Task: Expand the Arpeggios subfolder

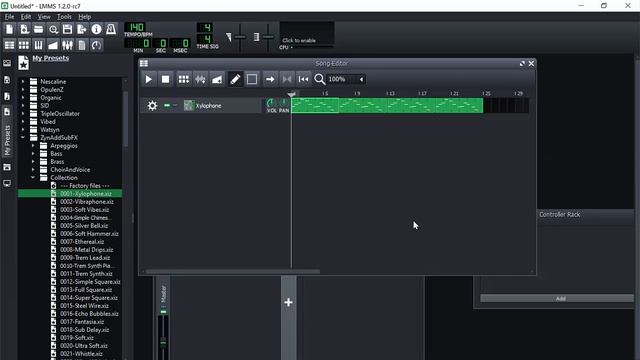Action: tap(33, 146)
